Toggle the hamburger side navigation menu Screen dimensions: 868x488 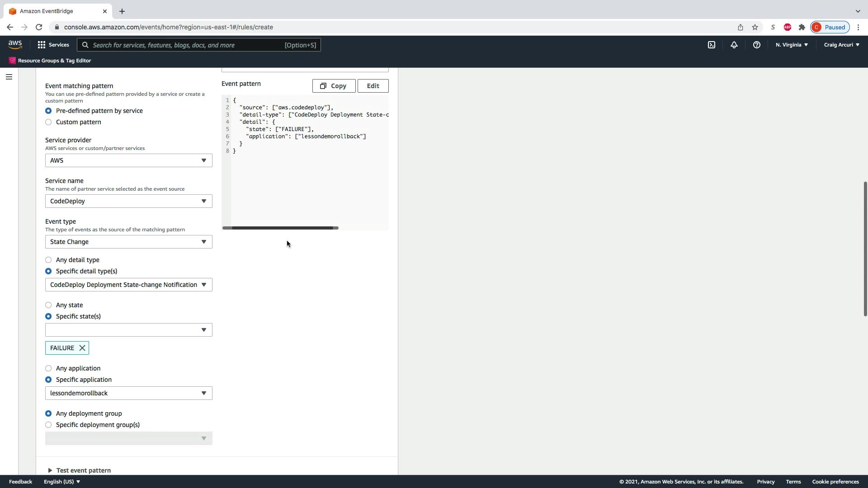tap(9, 77)
